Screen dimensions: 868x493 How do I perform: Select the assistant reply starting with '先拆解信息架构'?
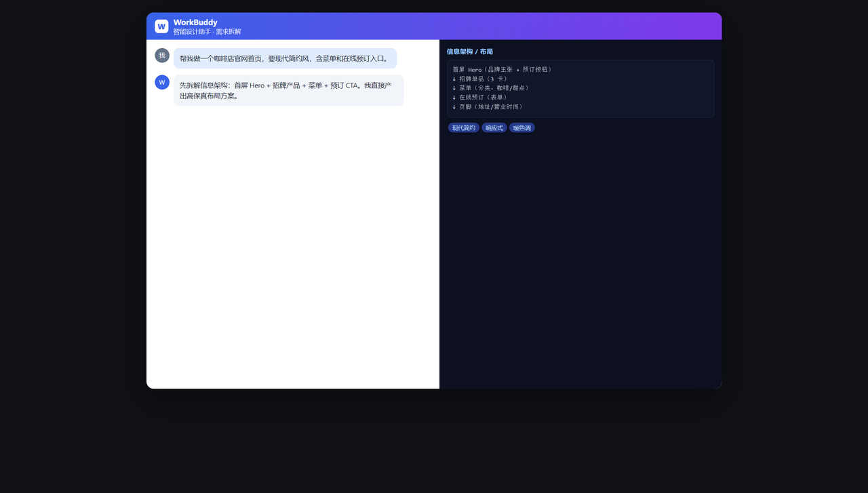(x=288, y=90)
